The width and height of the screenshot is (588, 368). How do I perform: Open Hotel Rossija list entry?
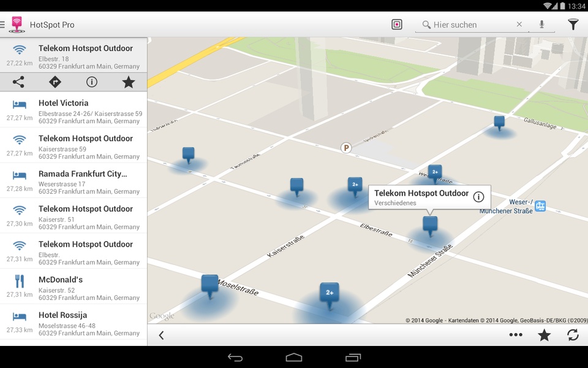pos(73,322)
